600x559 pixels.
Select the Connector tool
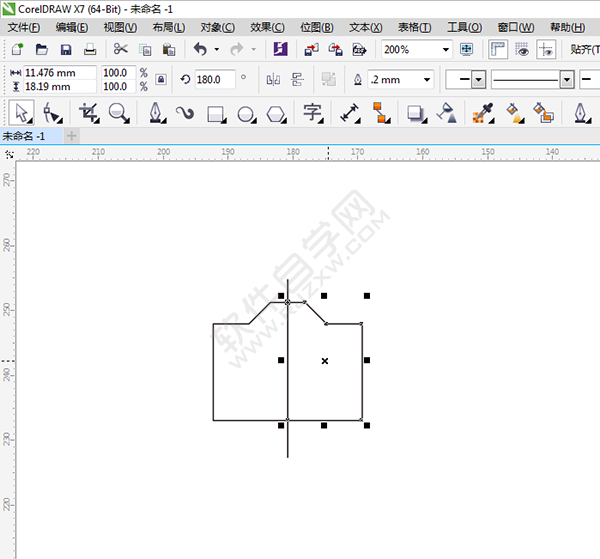(x=381, y=113)
